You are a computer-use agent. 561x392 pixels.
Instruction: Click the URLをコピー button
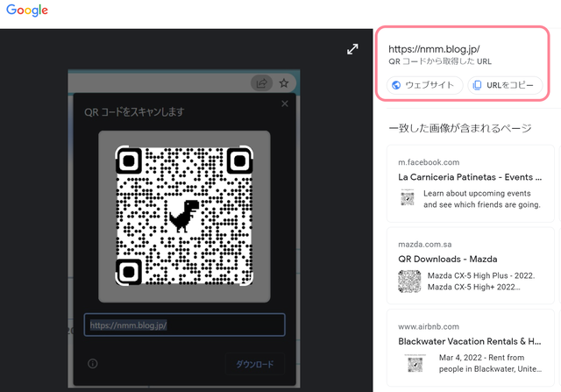pyautogui.click(x=505, y=85)
